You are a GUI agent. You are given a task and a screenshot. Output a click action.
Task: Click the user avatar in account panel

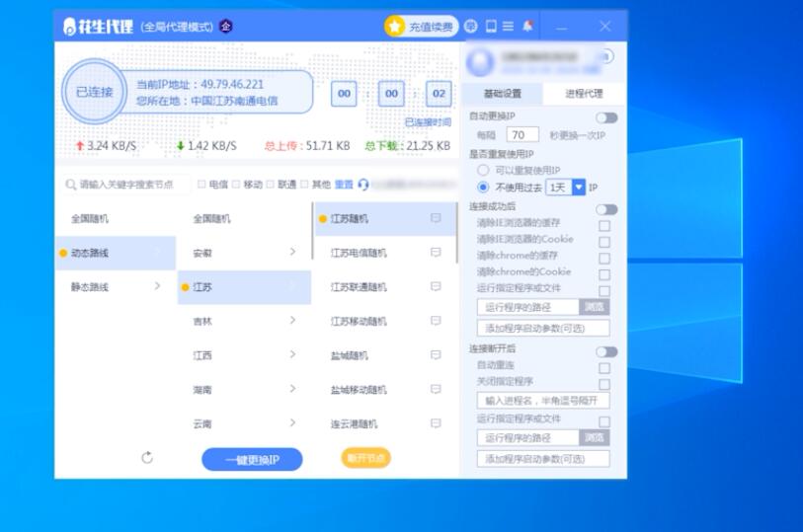480,62
